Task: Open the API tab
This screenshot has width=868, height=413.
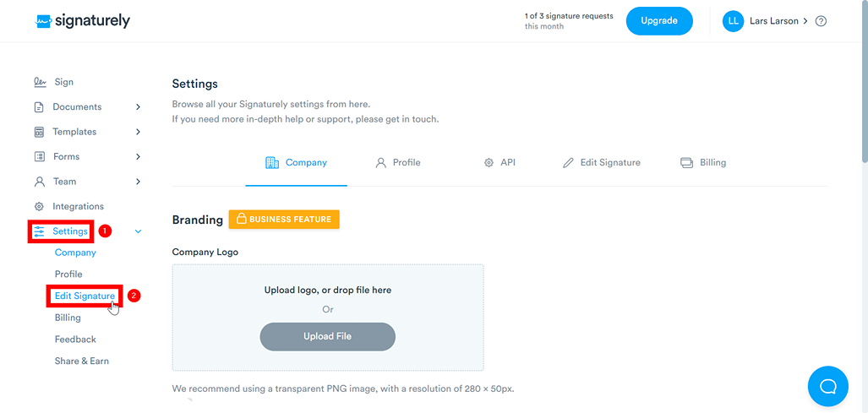Action: (x=500, y=162)
